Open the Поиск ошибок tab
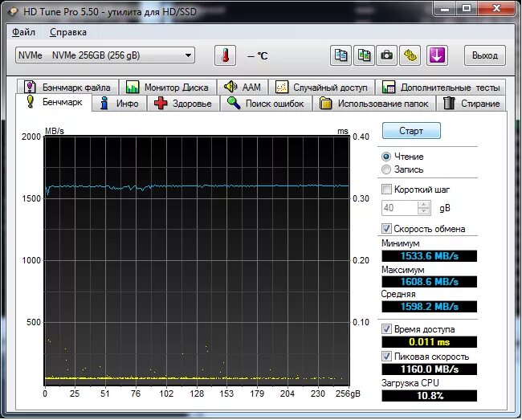The height and width of the screenshot is (420, 522). pyautogui.click(x=266, y=104)
